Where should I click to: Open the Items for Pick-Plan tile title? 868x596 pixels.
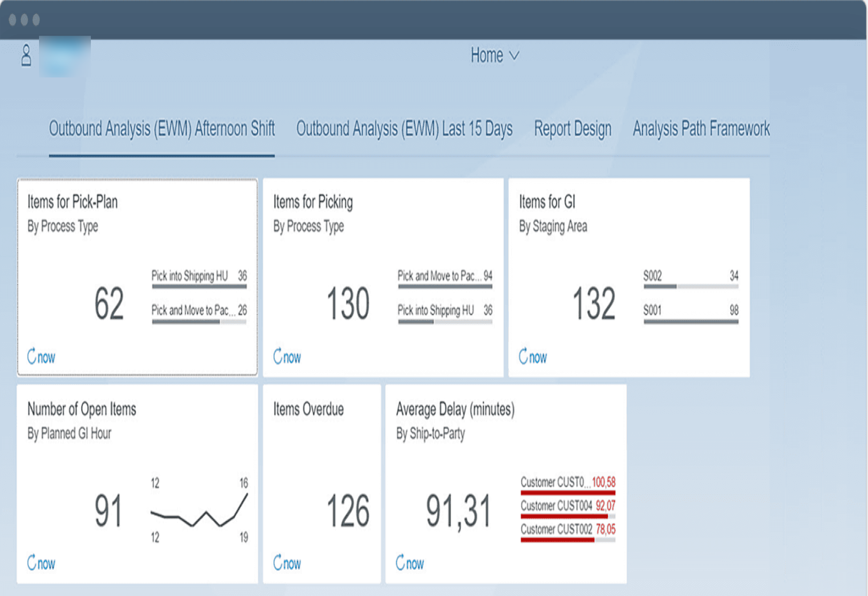click(x=73, y=202)
